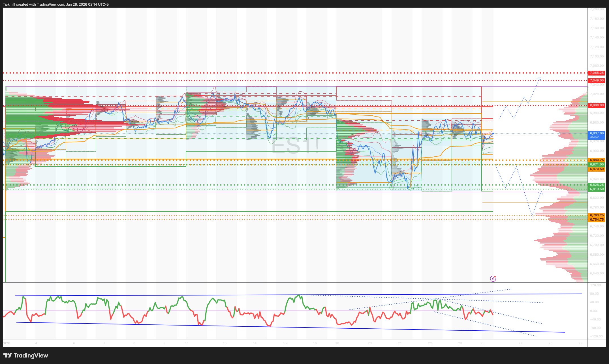Select the orange 6,763.25 price label
Image resolution: width=609 pixels, height=364 pixels.
click(x=597, y=215)
